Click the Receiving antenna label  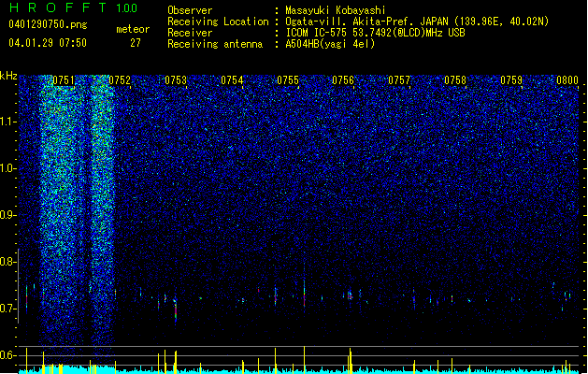pos(215,44)
